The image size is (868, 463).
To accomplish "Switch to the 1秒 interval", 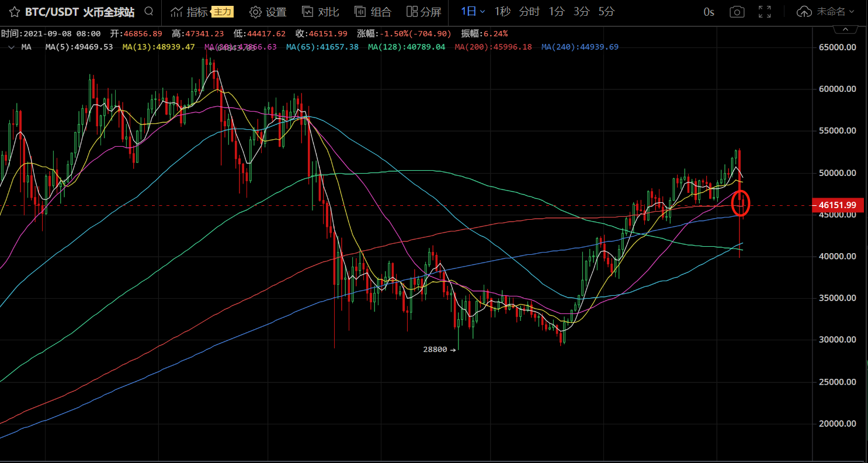I will click(x=502, y=11).
